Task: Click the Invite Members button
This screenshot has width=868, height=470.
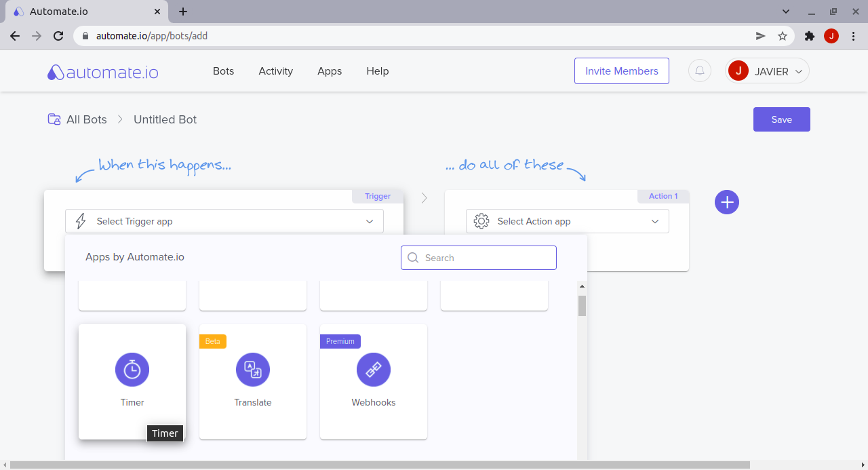Action: 622,71
